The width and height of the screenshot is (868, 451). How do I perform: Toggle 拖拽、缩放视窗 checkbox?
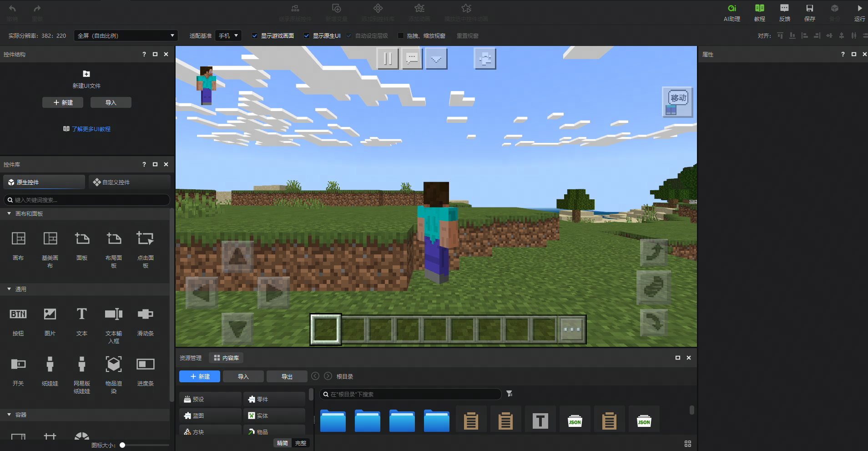(x=401, y=35)
